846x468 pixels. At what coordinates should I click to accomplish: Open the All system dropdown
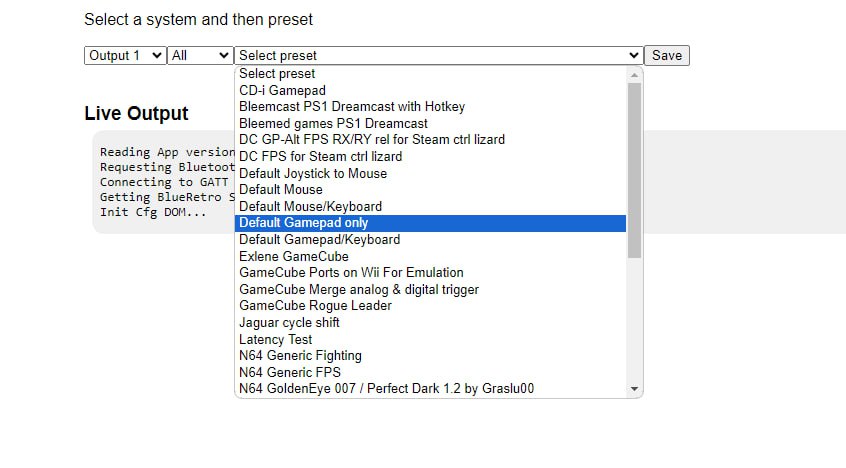point(200,56)
